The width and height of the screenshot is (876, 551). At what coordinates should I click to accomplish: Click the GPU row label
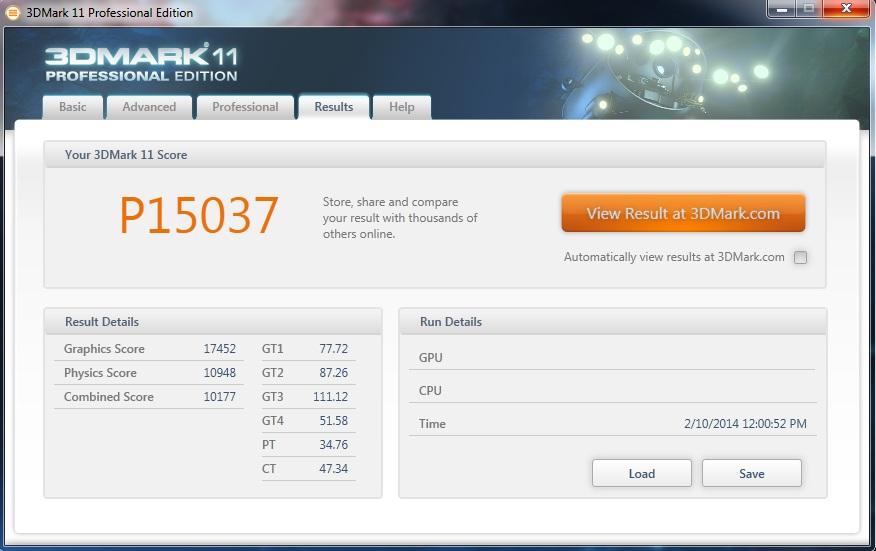(x=430, y=358)
